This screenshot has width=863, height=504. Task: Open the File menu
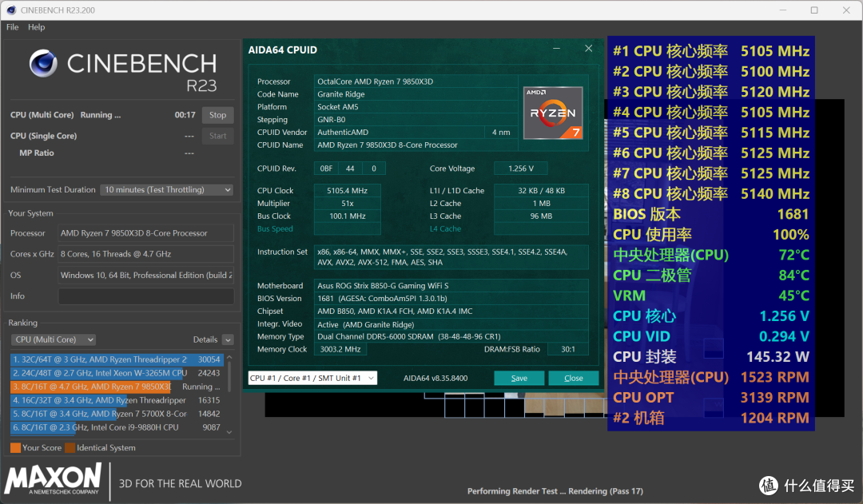(x=13, y=27)
